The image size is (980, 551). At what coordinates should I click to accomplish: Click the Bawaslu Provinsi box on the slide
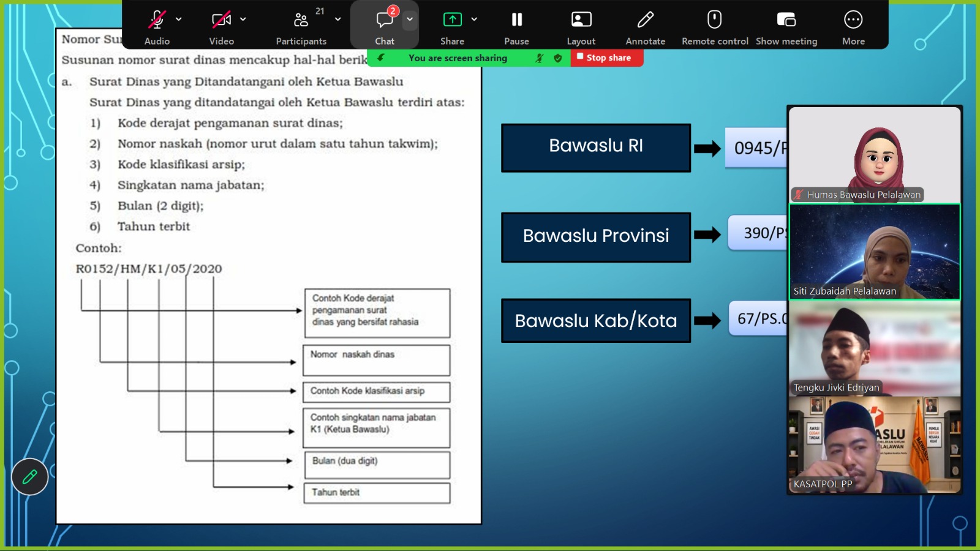[x=596, y=237]
